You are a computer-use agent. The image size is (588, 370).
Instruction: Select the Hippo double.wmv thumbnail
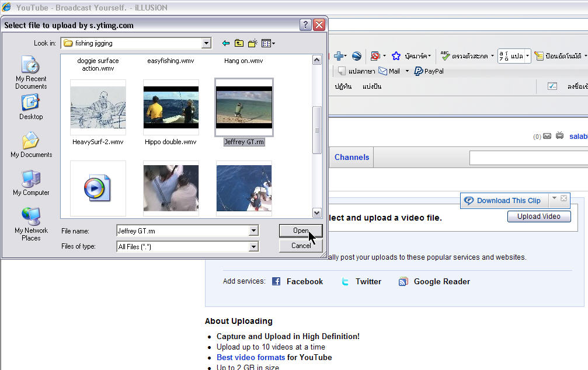[x=171, y=107]
